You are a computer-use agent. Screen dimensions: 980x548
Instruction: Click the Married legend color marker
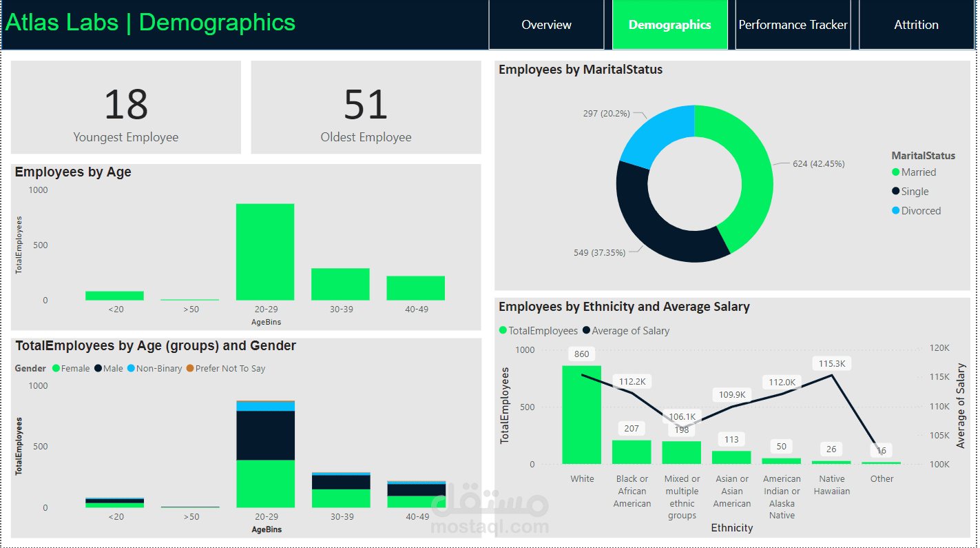point(895,172)
